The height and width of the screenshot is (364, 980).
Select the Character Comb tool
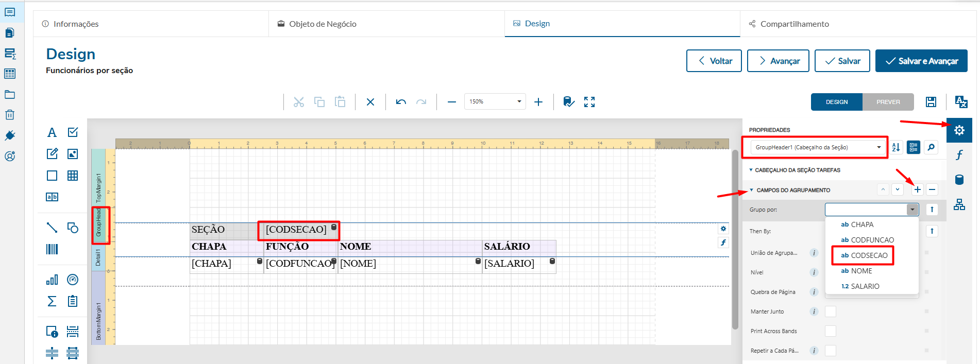(52, 197)
